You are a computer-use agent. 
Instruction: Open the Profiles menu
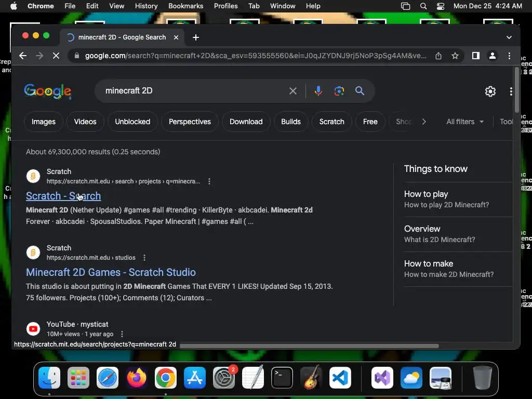tap(225, 6)
